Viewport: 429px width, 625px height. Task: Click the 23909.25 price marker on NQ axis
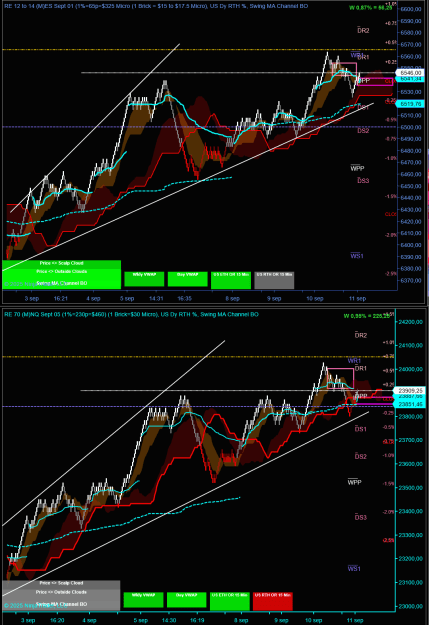(408, 391)
